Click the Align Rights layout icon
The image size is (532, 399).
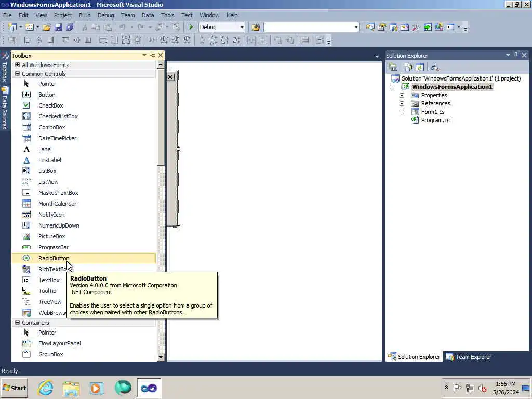[x=50, y=41]
